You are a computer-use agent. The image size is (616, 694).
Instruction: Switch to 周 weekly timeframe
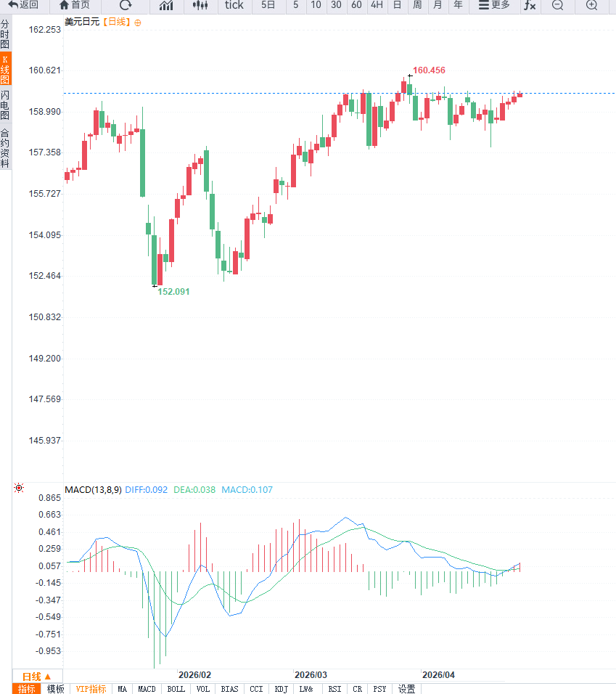[x=416, y=5]
